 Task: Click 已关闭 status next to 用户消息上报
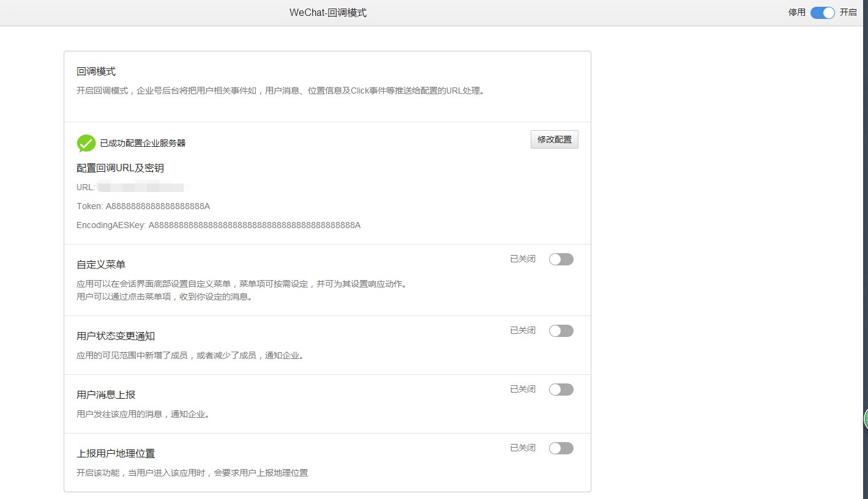(x=522, y=389)
